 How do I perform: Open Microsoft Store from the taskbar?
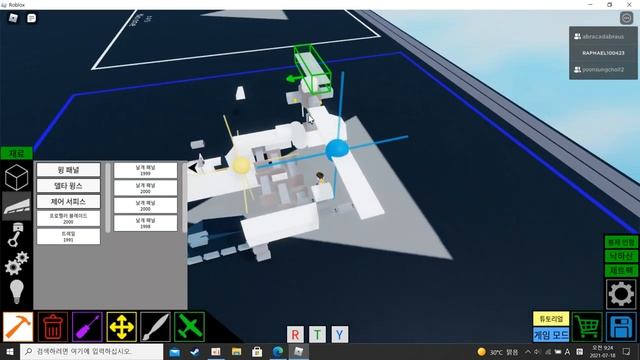coord(257,351)
